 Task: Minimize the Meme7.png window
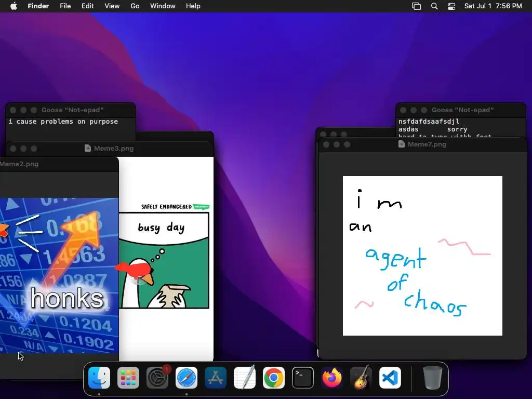tap(337, 144)
